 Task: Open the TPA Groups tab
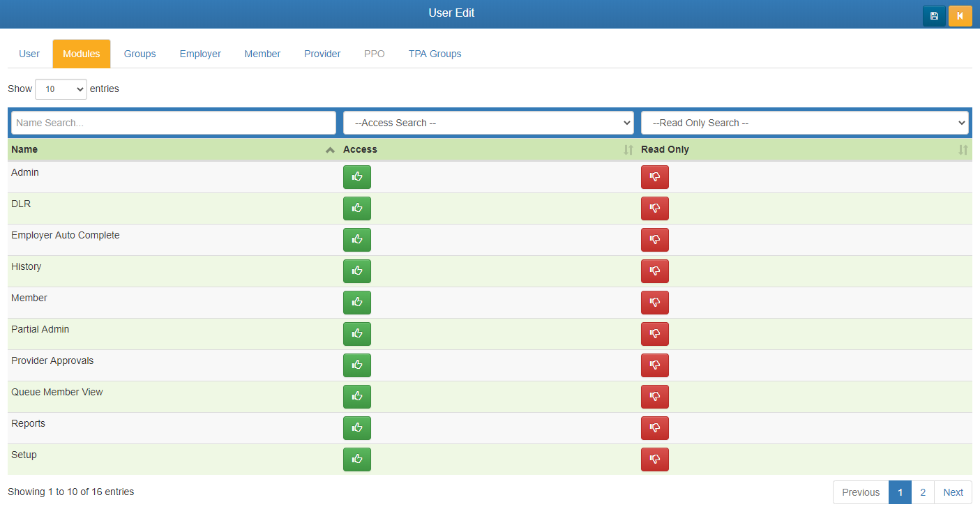(435, 54)
